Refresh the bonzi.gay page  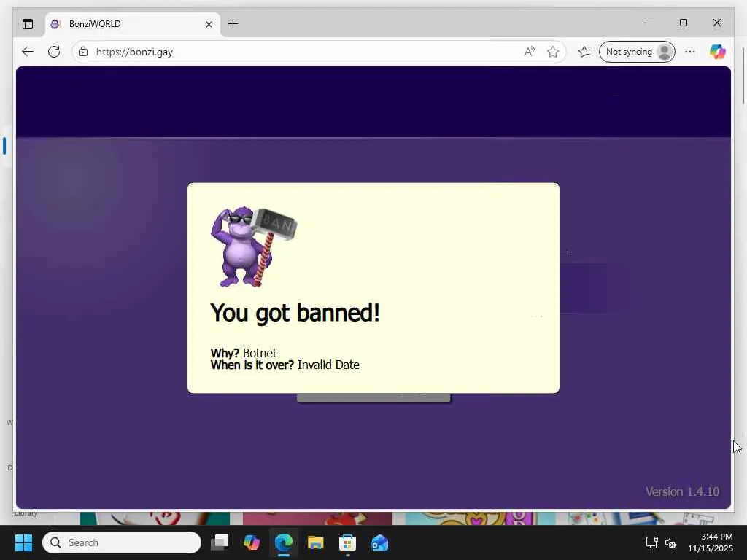point(54,52)
